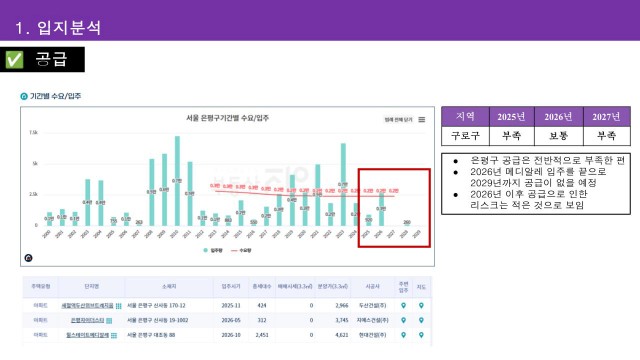Click the 총세대수 column header
Viewport: 640px width, 360px height.
point(262,287)
